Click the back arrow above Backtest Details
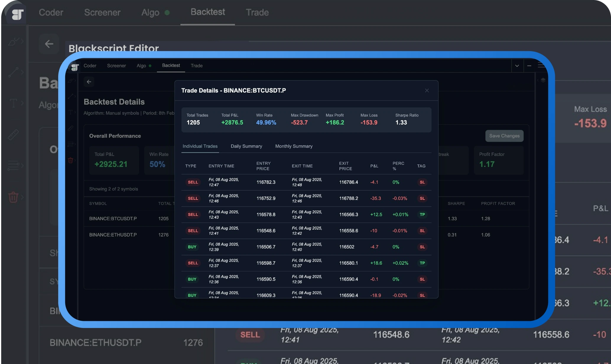Viewport: 611px width, 364px height. [89, 82]
